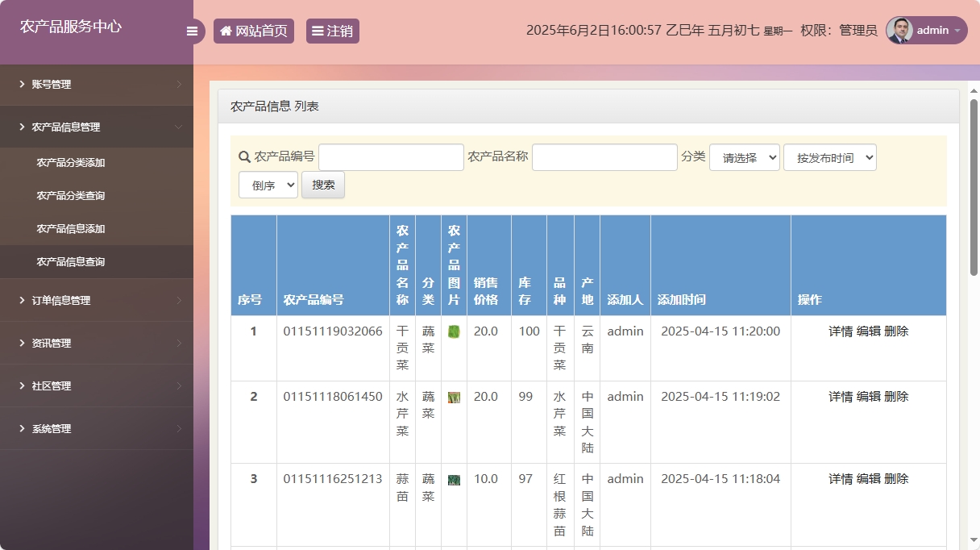Viewport: 980px width, 550px height.
Task: Open the 倒序 order dropdown
Action: pyautogui.click(x=268, y=185)
